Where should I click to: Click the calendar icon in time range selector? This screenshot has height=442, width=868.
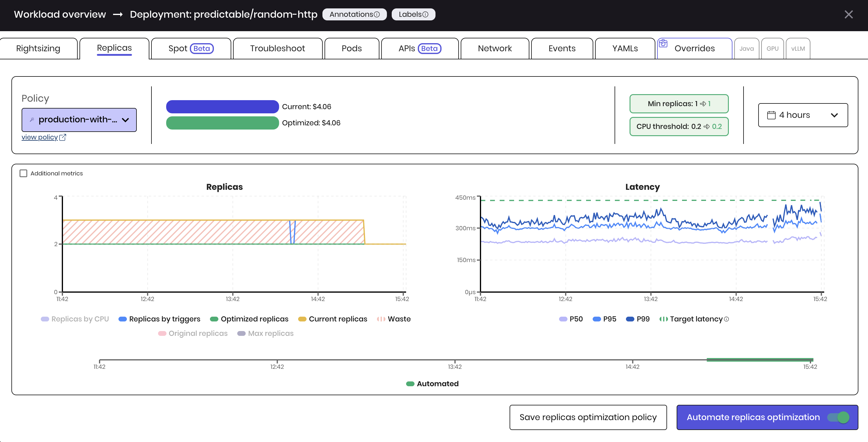771,115
